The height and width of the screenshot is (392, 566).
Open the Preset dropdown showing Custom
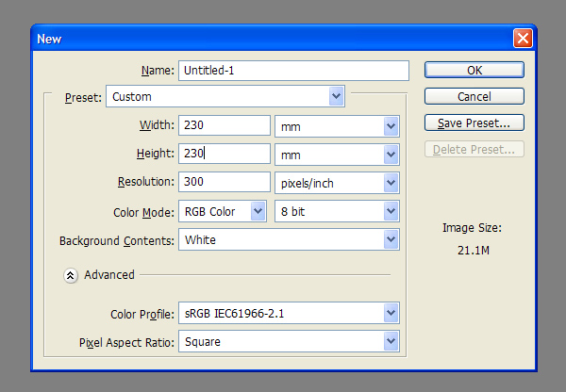pyautogui.click(x=225, y=96)
